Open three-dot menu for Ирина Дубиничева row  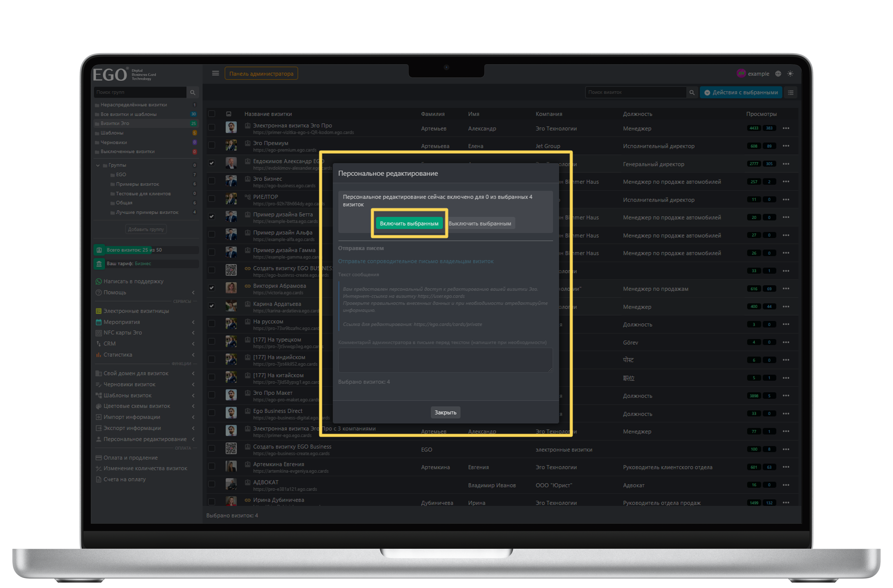[x=786, y=502]
